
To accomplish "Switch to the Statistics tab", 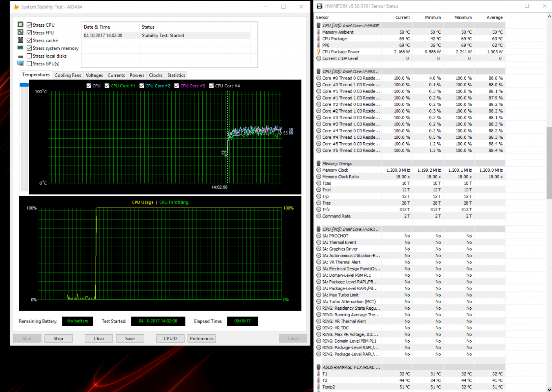I will coord(176,75).
